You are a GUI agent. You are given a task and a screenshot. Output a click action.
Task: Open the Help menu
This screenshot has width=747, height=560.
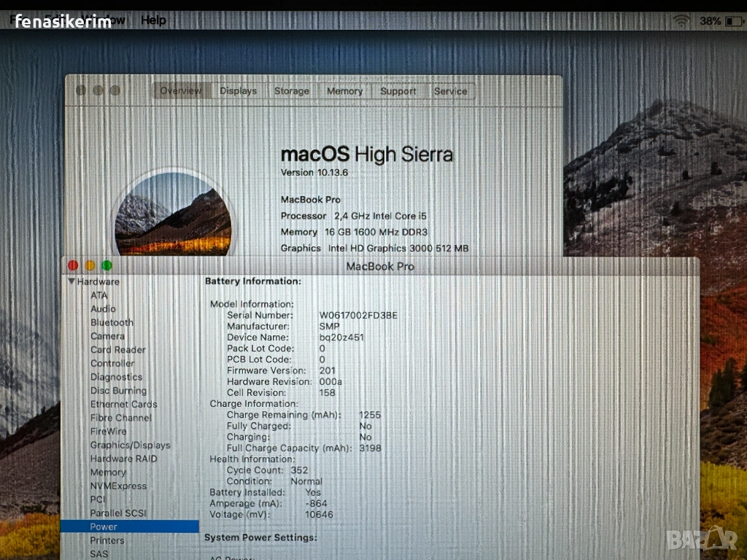pyautogui.click(x=153, y=20)
